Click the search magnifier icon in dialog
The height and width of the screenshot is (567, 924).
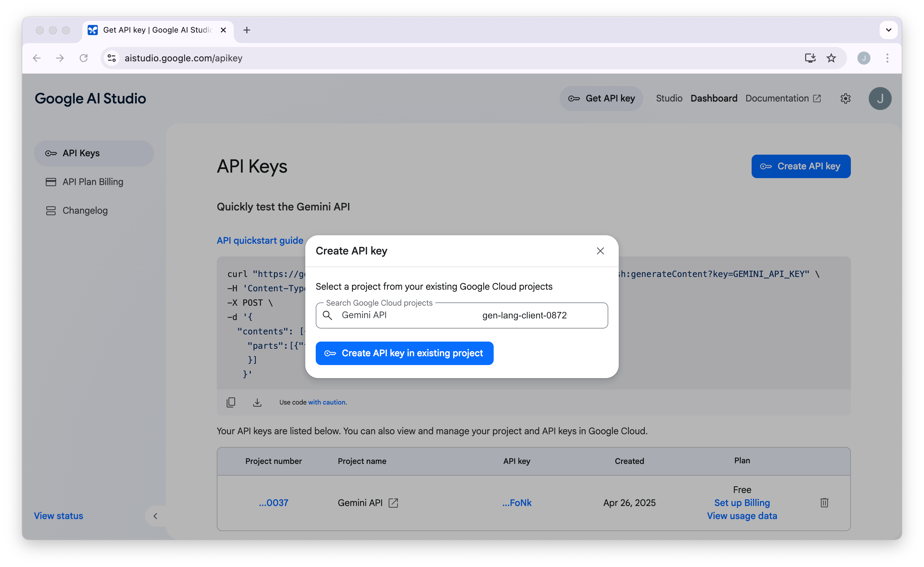[x=327, y=315]
